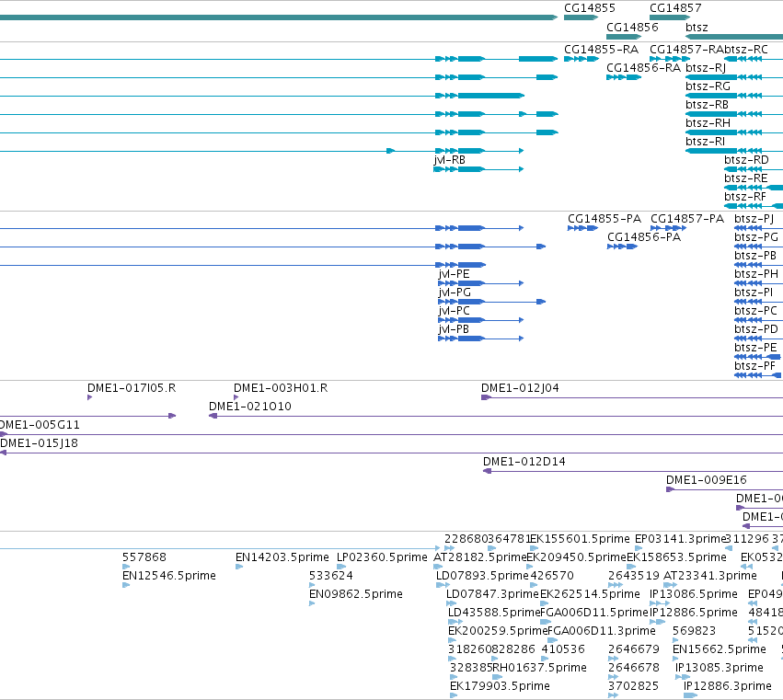
Task: Click transcript btsz-RH label
Action: click(708, 123)
